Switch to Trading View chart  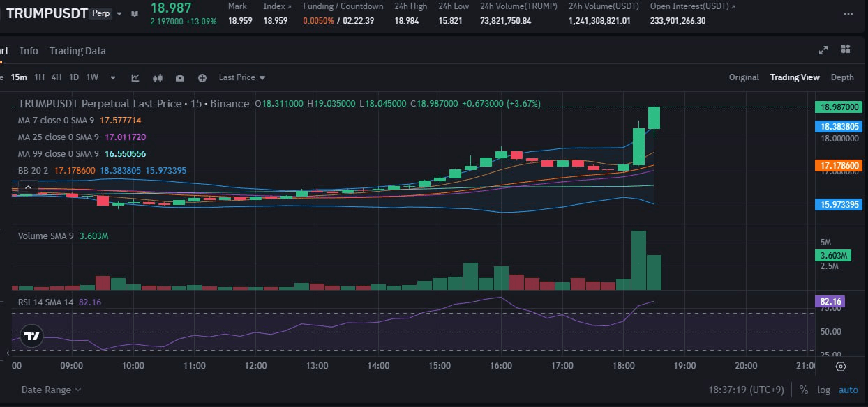[x=795, y=77]
